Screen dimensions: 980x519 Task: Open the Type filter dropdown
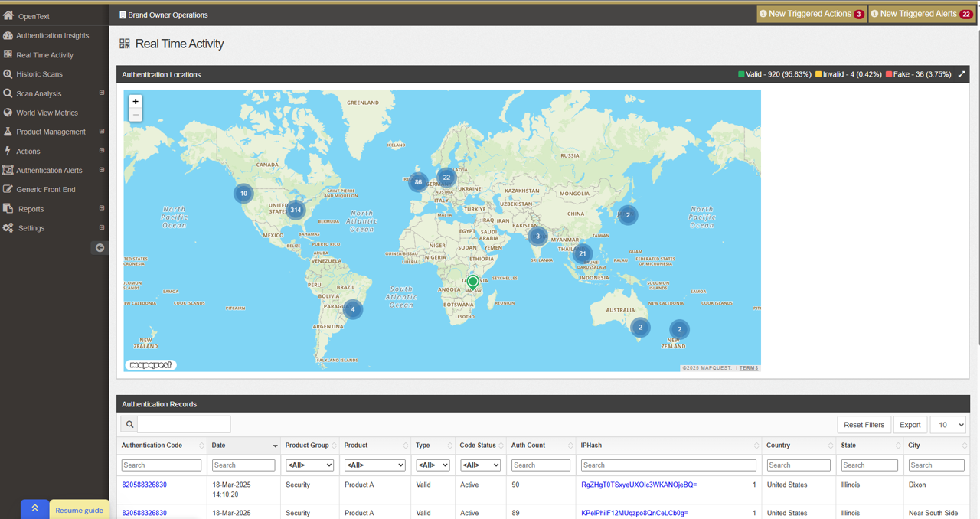click(x=433, y=465)
